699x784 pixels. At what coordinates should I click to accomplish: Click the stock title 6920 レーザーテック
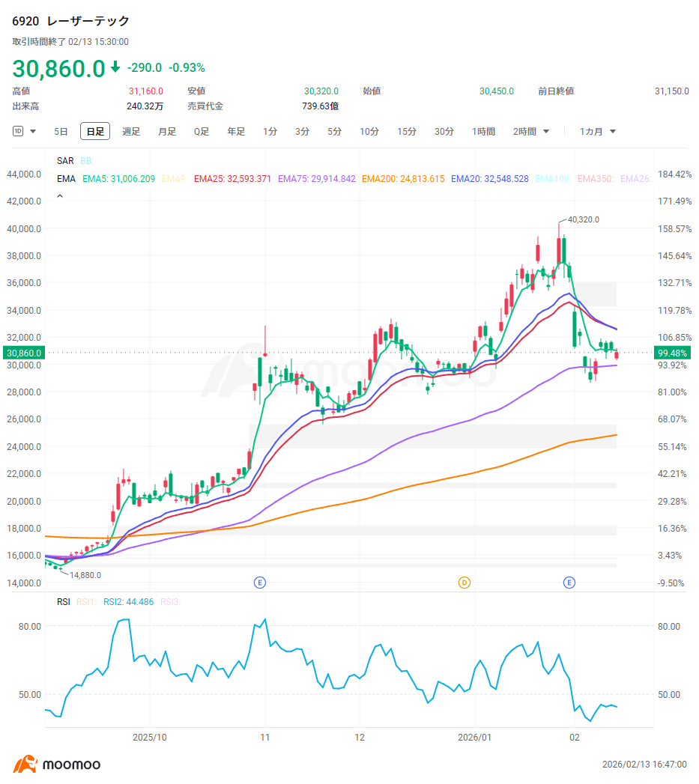click(x=70, y=21)
